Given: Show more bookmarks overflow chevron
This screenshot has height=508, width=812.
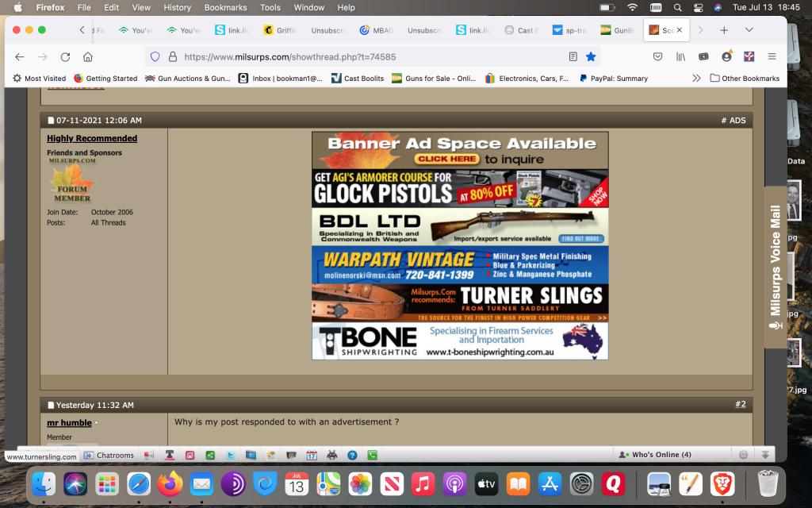Looking at the screenshot, I should click(x=696, y=79).
